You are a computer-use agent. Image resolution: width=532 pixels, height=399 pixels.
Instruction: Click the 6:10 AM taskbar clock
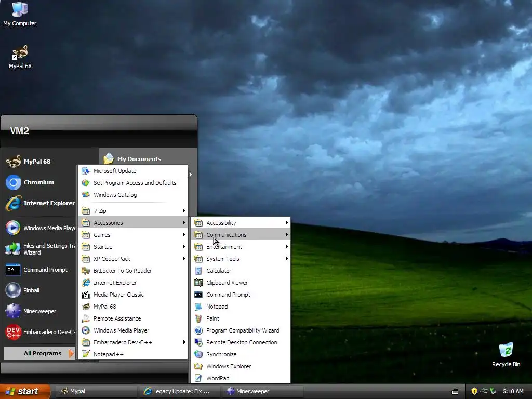tap(513, 391)
